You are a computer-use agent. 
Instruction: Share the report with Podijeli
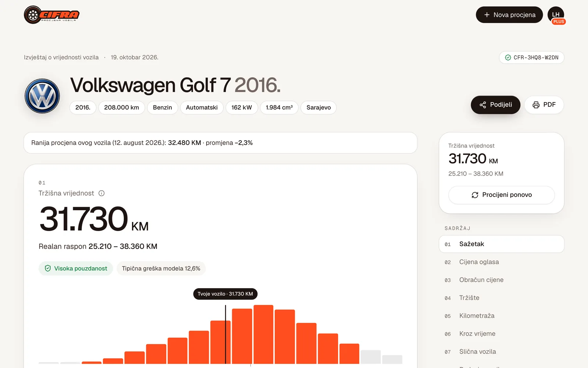tap(495, 105)
